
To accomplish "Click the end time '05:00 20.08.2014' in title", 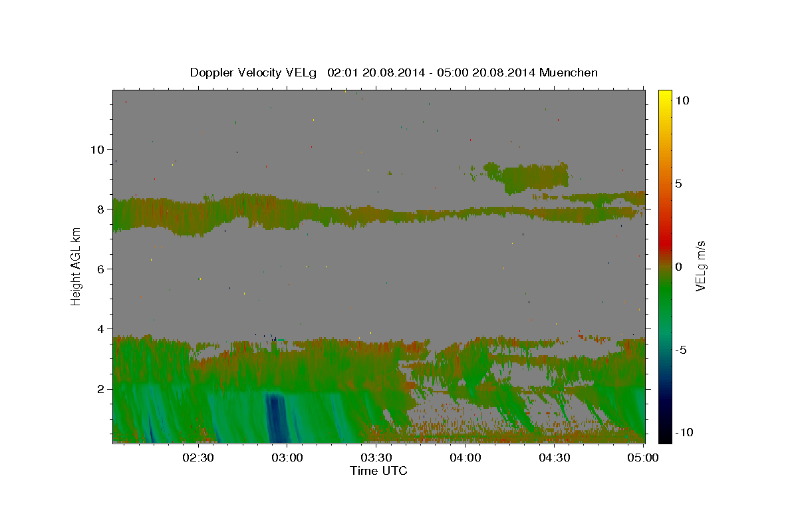I will pos(487,72).
